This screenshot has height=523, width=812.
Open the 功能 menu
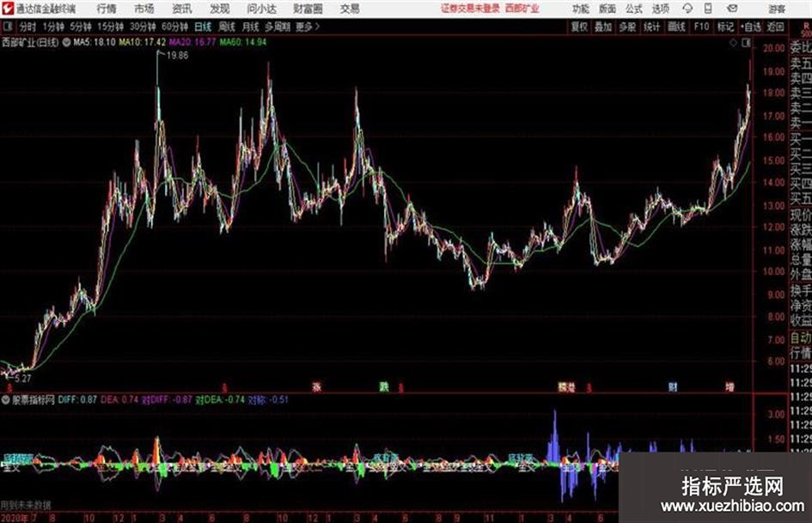pyautogui.click(x=581, y=9)
